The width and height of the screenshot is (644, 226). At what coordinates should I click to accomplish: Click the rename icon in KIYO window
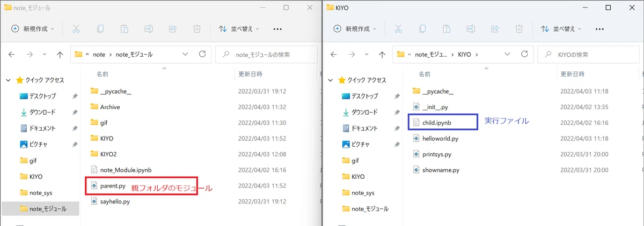471,29
